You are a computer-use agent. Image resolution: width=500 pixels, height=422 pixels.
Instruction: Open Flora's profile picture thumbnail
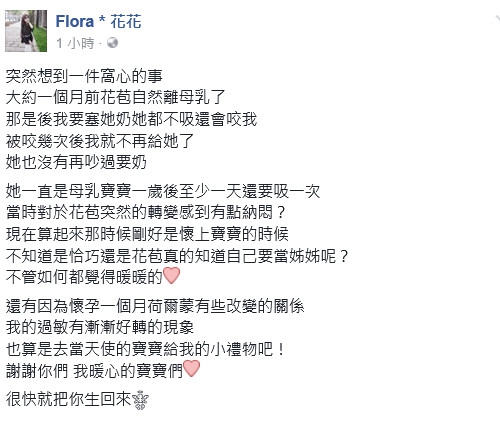point(26,31)
